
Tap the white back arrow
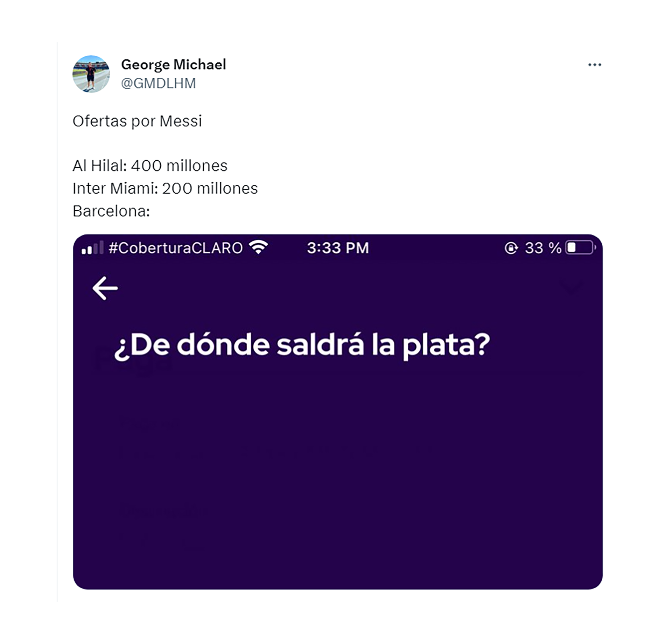point(105,288)
